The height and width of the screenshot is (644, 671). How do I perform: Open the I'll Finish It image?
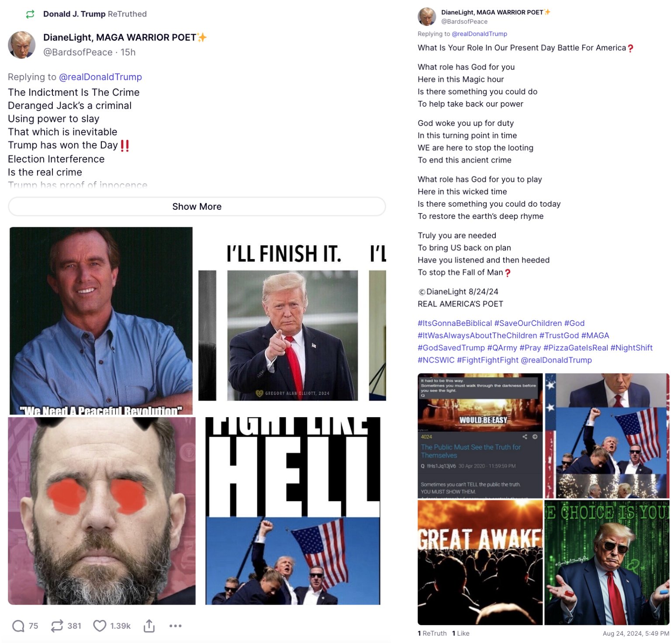pyautogui.click(x=292, y=320)
